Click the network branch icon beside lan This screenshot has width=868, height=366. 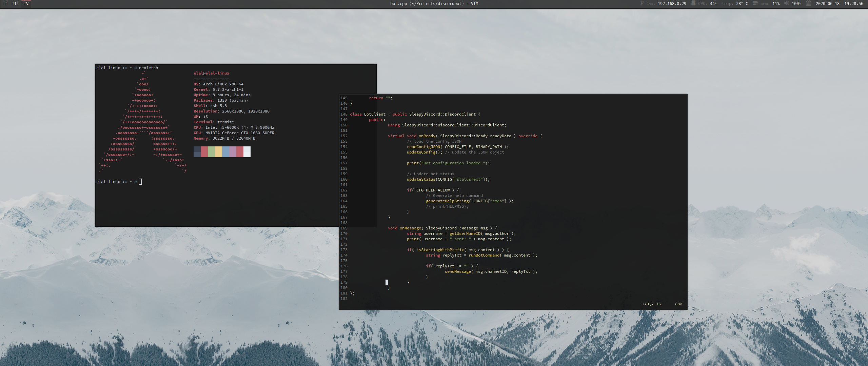click(x=642, y=3)
